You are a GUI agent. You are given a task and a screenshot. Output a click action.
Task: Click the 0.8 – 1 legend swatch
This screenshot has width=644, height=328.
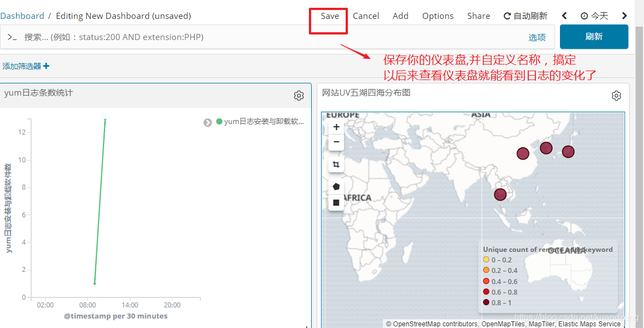(486, 302)
